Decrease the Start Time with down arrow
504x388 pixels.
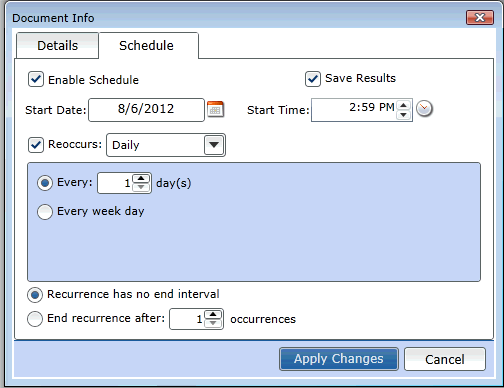coord(403,115)
